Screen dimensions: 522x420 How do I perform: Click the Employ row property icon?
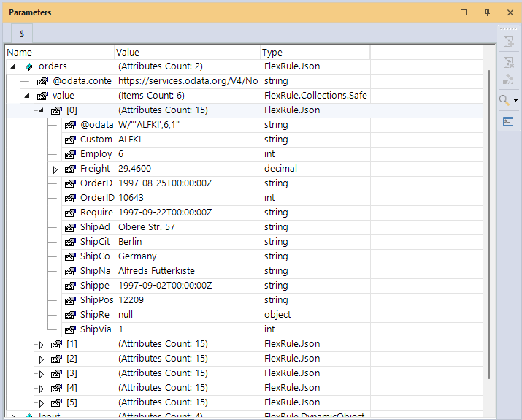(x=70, y=155)
